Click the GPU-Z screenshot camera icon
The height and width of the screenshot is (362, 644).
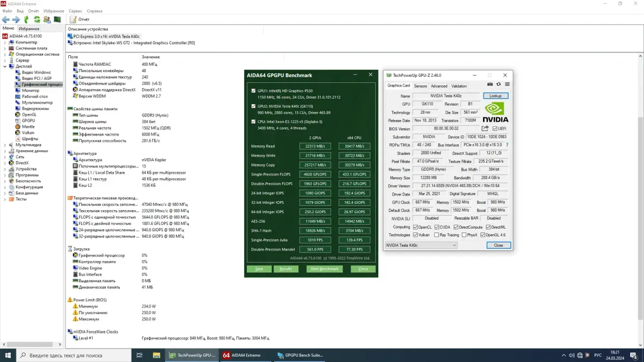pyautogui.click(x=490, y=85)
